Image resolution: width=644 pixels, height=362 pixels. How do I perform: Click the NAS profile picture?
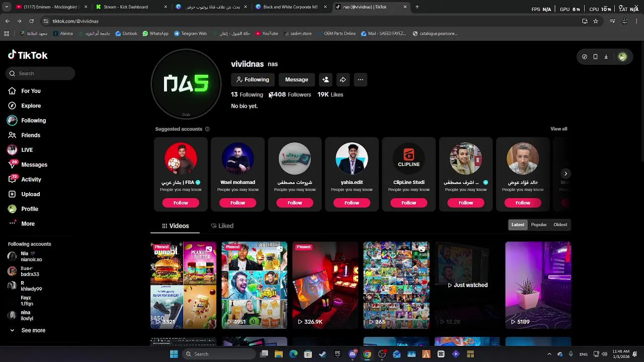(x=186, y=84)
